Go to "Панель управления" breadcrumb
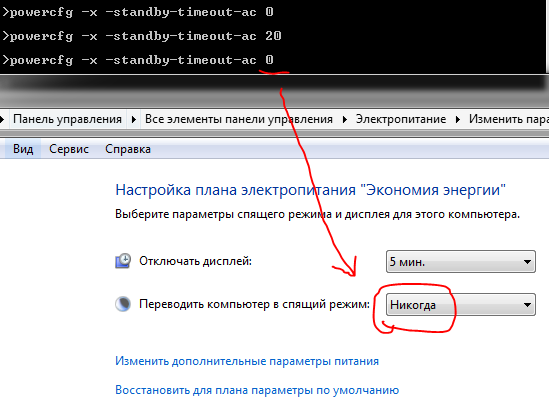 coord(68,119)
